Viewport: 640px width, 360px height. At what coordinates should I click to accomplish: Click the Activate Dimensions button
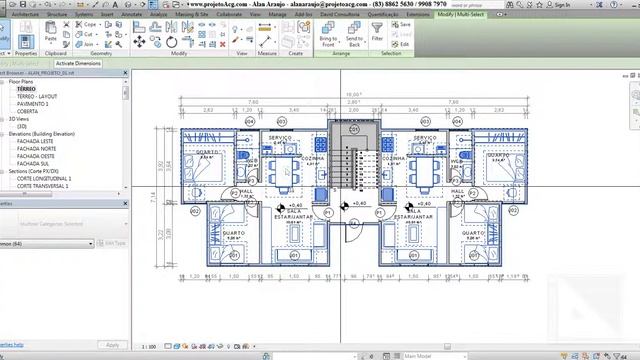click(78, 63)
